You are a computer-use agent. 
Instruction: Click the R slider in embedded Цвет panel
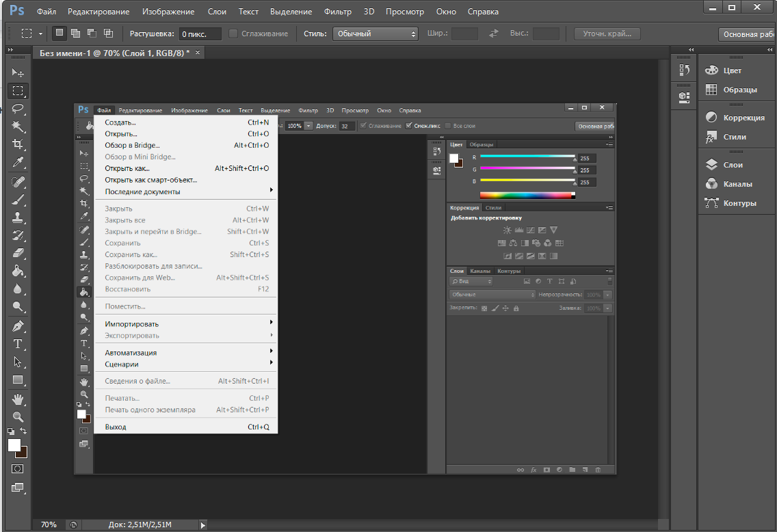coord(527,157)
